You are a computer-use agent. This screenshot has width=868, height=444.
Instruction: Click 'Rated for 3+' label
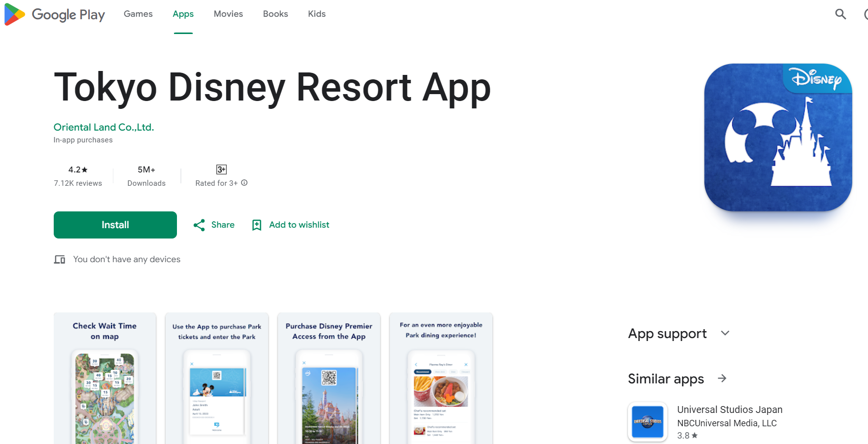[216, 183]
